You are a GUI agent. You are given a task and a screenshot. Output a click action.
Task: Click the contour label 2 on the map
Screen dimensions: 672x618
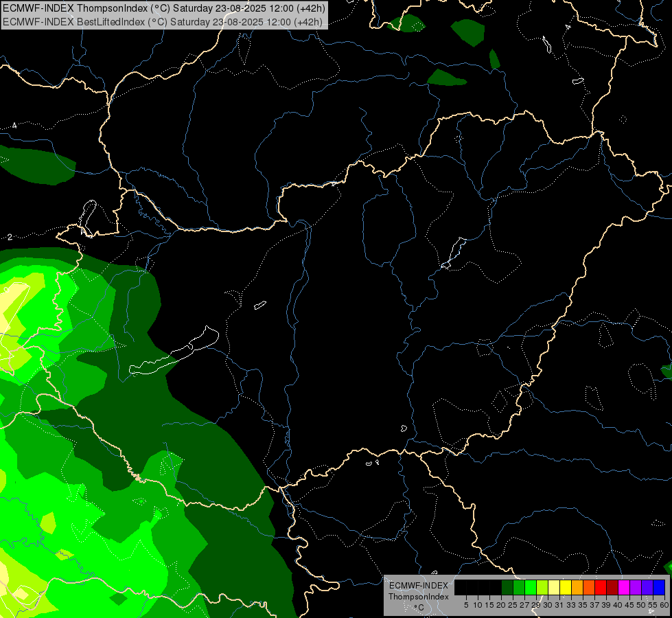coord(10,237)
